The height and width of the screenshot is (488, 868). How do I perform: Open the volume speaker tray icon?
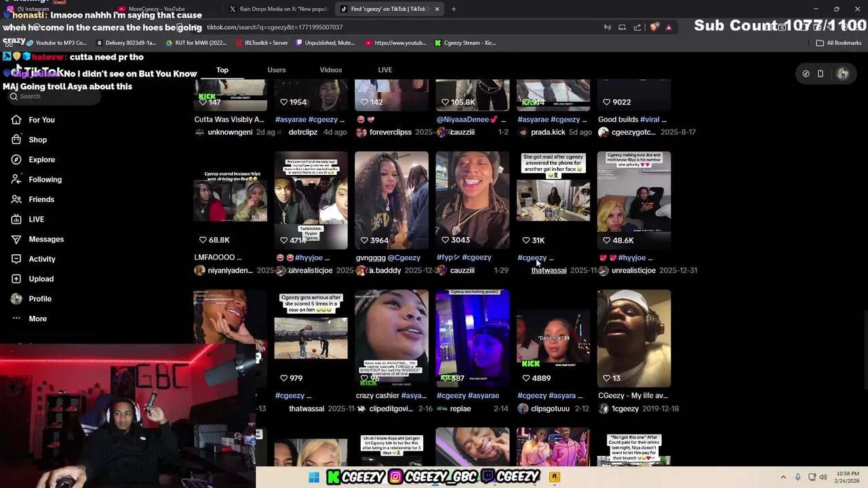coord(823,477)
